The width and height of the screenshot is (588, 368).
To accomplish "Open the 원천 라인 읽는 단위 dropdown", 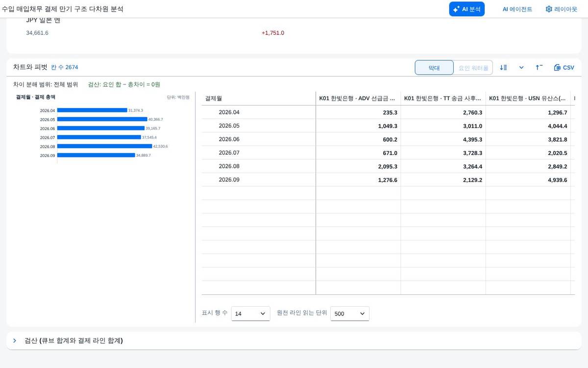I will (350, 314).
